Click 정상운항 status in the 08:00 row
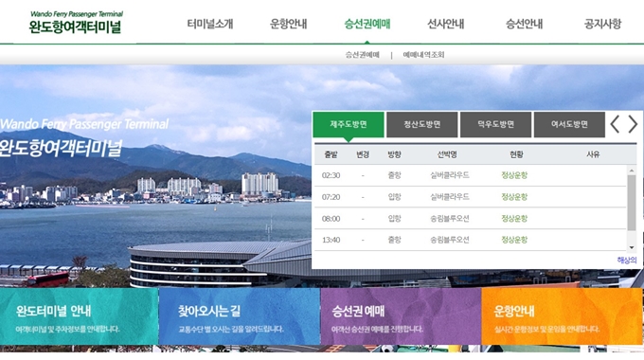 pyautogui.click(x=514, y=219)
